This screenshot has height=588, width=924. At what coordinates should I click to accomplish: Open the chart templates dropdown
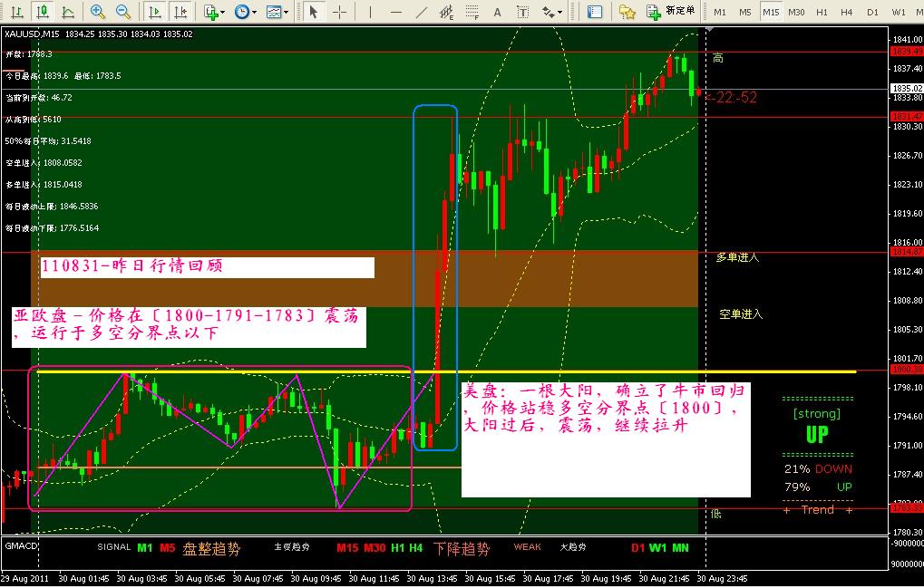coord(277,12)
